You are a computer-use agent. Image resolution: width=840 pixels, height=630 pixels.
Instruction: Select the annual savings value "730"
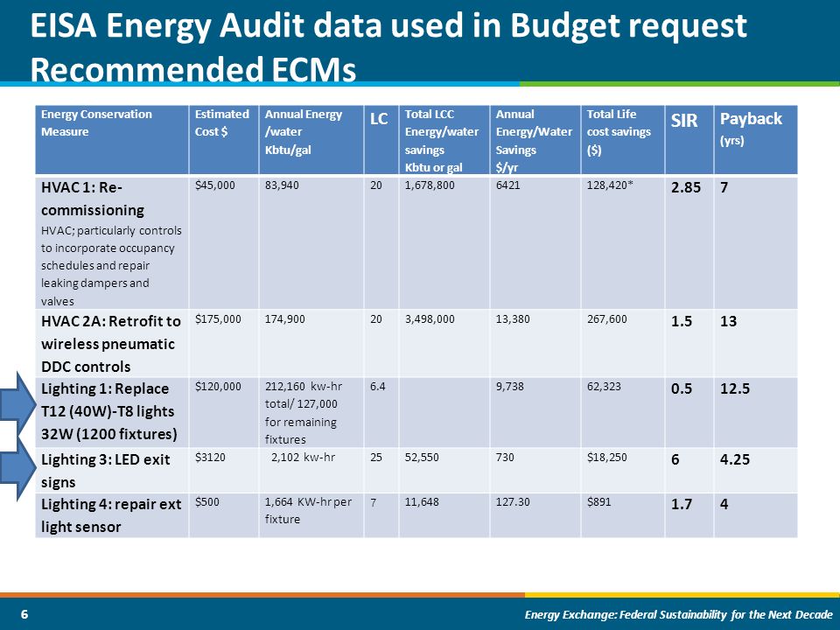pyautogui.click(x=505, y=458)
